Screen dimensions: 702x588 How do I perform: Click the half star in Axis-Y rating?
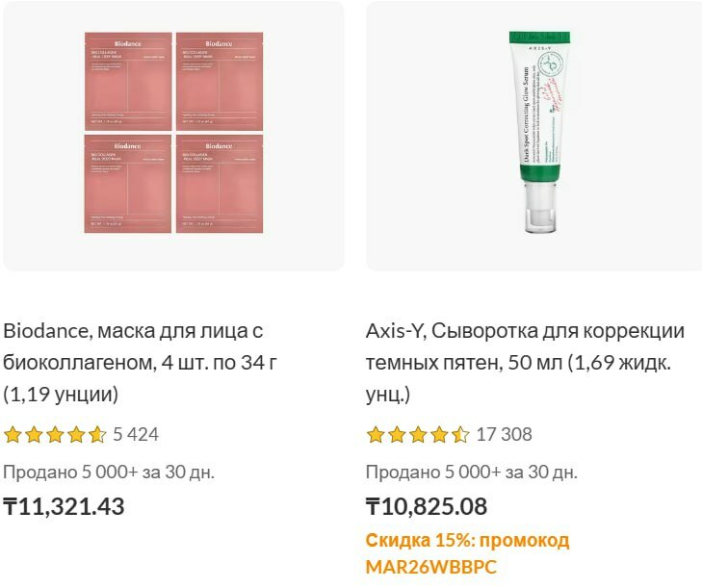460,435
